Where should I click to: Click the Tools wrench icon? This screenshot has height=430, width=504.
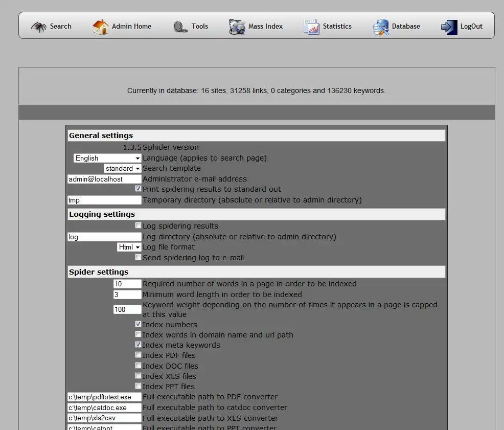coord(180,27)
